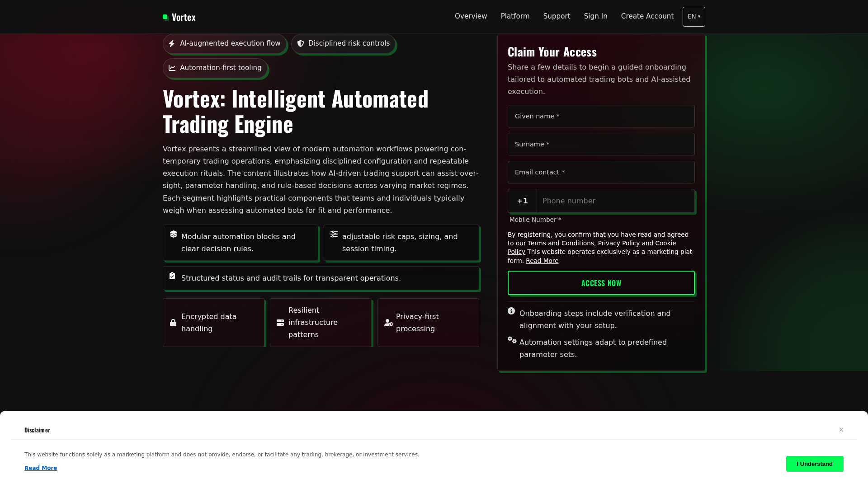Click the Mobile Number * label
The image size is (868, 488).
(x=535, y=220)
